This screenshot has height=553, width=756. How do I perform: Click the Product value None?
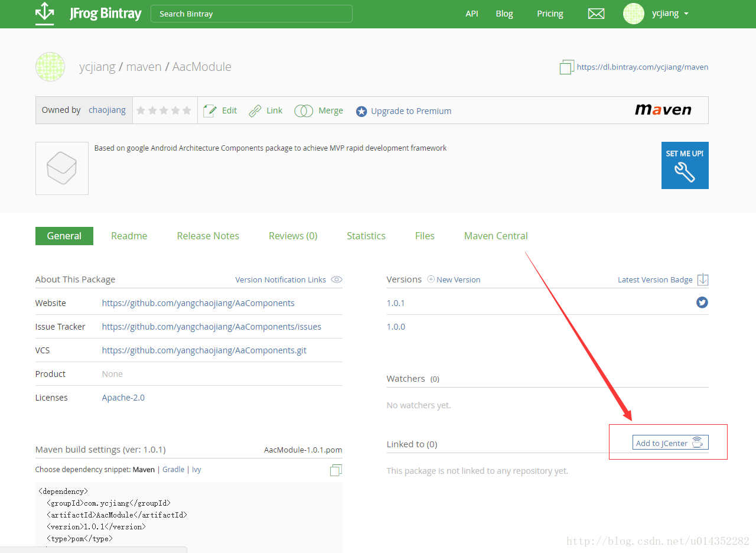tap(112, 374)
